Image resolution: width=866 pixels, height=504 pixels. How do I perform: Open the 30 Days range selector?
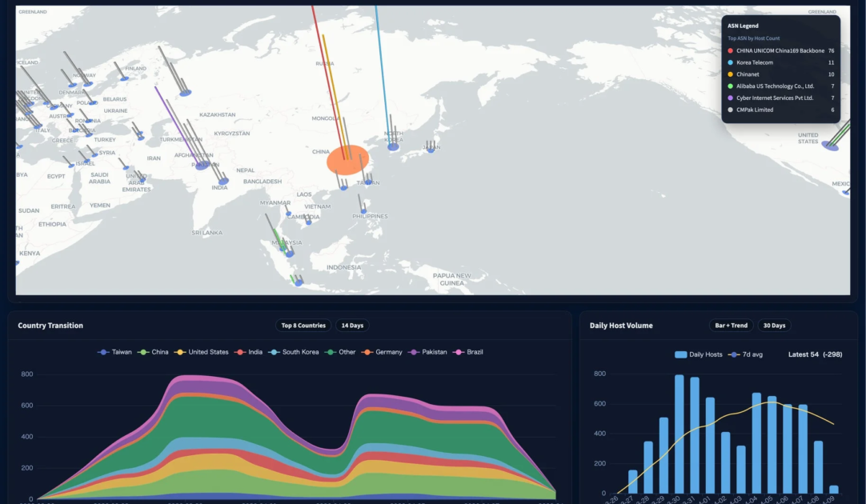774,326
